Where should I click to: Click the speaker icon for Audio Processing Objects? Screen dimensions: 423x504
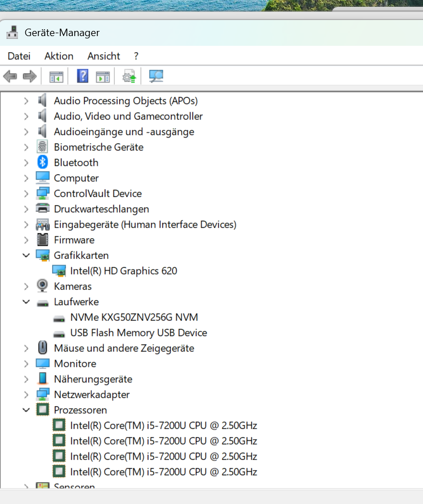coord(42,100)
